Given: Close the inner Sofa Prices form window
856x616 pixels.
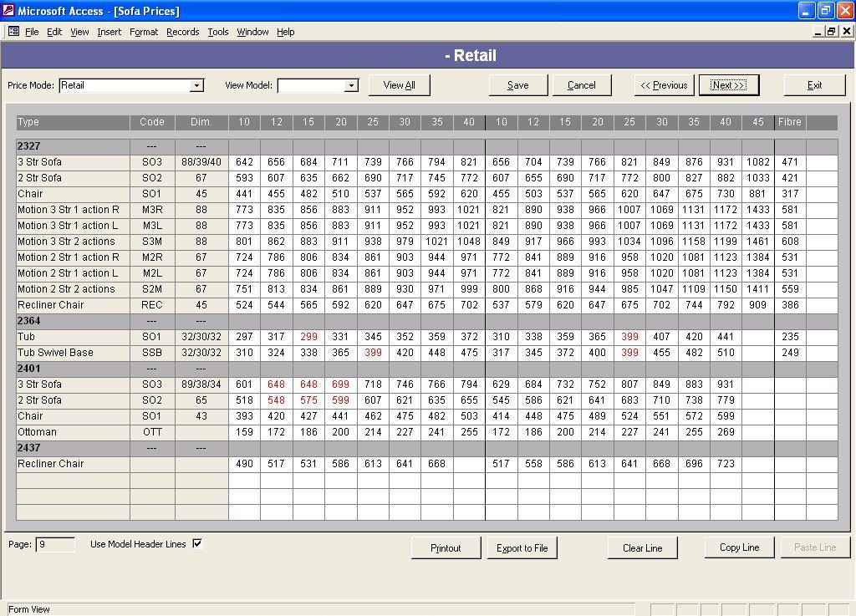Looking at the screenshot, I should pyautogui.click(x=845, y=32).
